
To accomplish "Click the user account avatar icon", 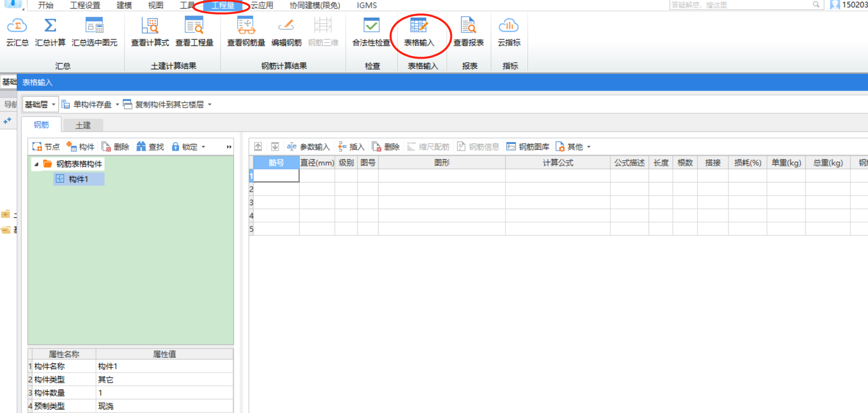I will pos(835,5).
